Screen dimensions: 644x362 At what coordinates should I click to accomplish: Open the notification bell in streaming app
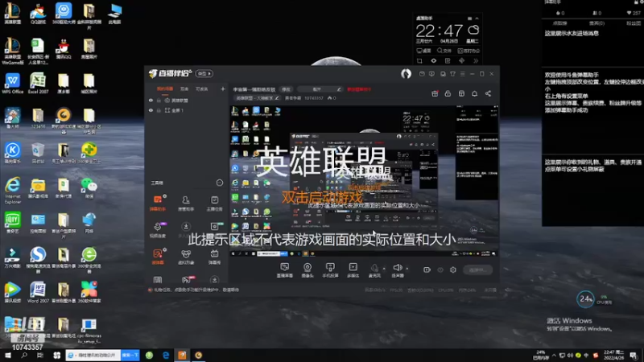coord(474,93)
